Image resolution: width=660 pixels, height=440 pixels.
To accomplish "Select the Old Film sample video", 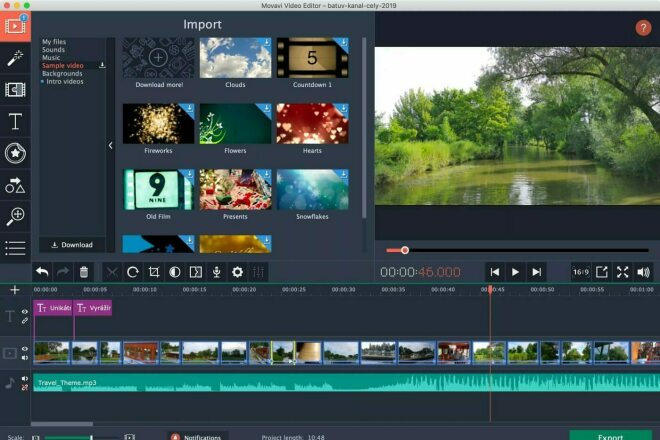I will [x=159, y=189].
